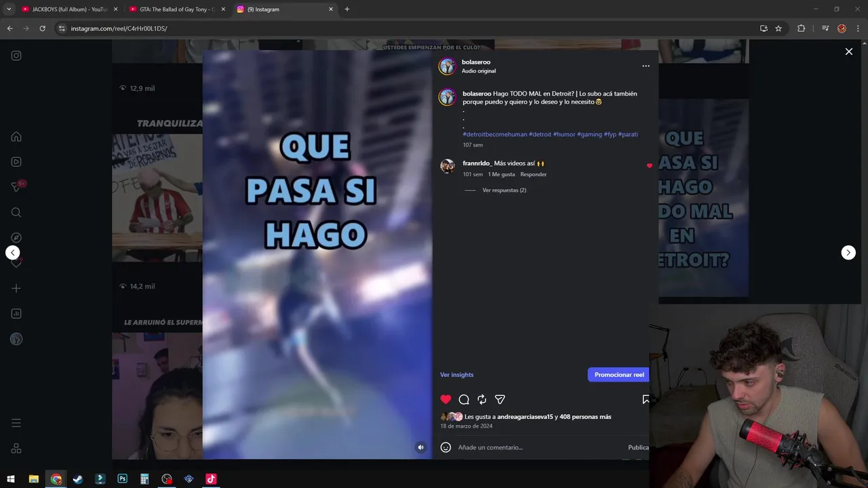Unlike the reel with the red heart

click(x=446, y=399)
